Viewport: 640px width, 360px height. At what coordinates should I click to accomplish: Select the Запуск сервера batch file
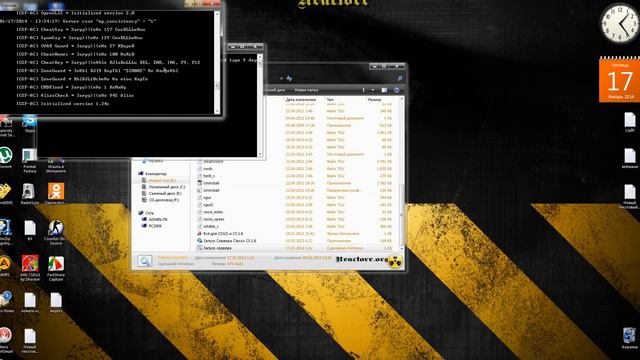tap(217, 248)
